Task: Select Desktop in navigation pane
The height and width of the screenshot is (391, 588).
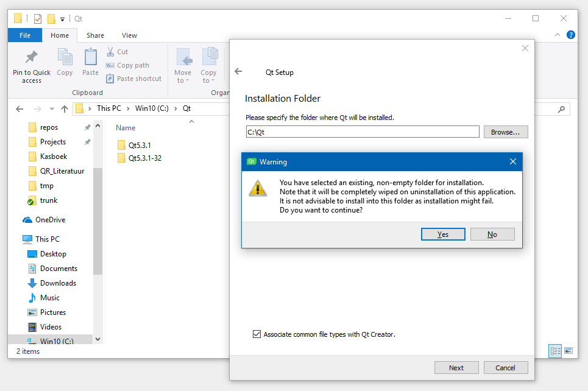Action: [x=53, y=254]
